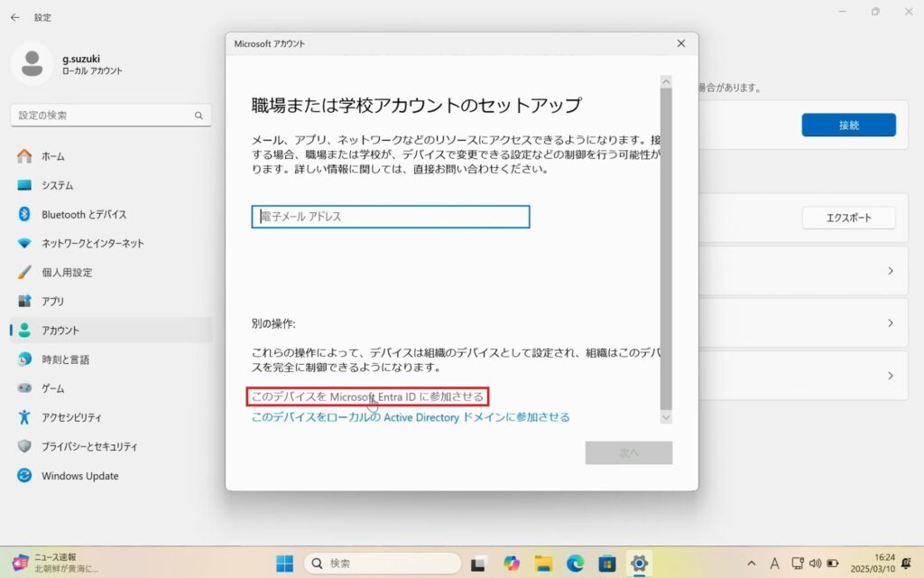Image resolution: width=924 pixels, height=578 pixels.
Task: Click the dialog scrollbar down arrow
Action: click(x=666, y=417)
